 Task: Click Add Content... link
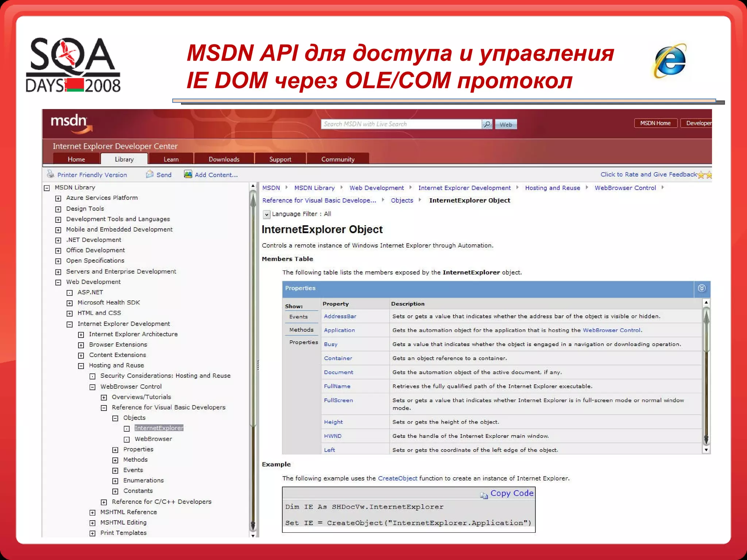(216, 175)
